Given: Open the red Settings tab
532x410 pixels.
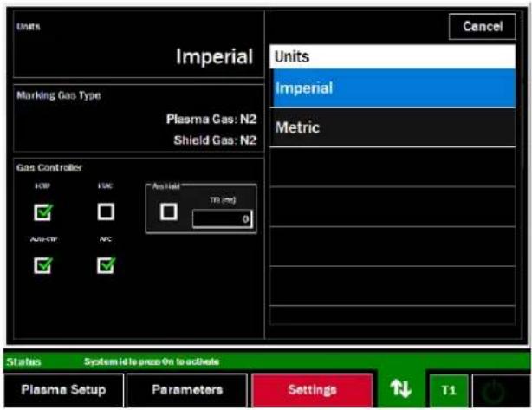Looking at the screenshot, I should point(312,390).
